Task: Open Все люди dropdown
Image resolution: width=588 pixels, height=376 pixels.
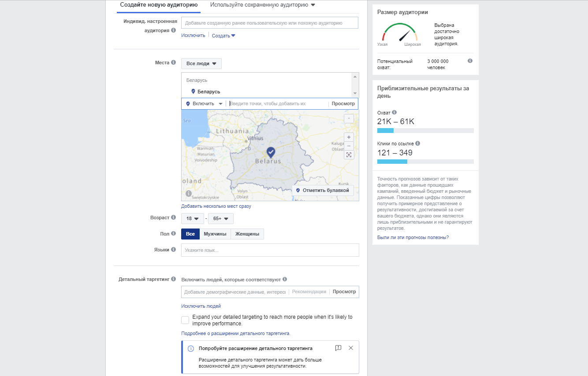Action: [x=201, y=63]
